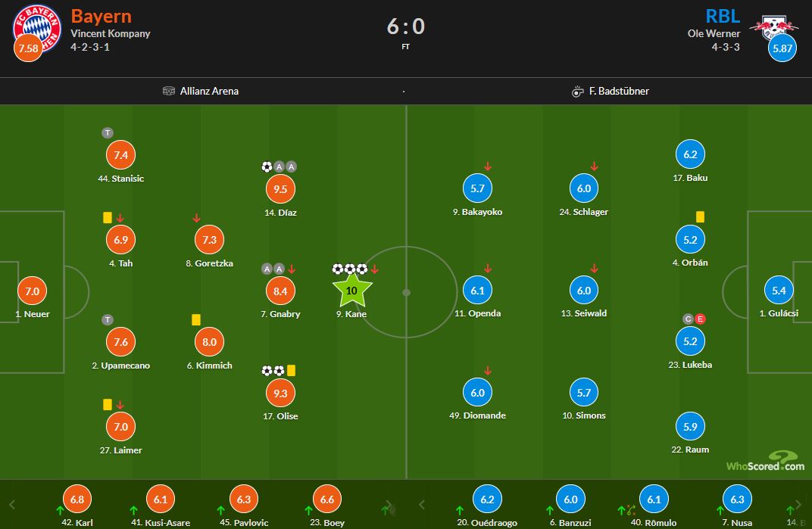Click the RB Leipzig club crest logo
The image size is (812, 529).
pos(773,27)
